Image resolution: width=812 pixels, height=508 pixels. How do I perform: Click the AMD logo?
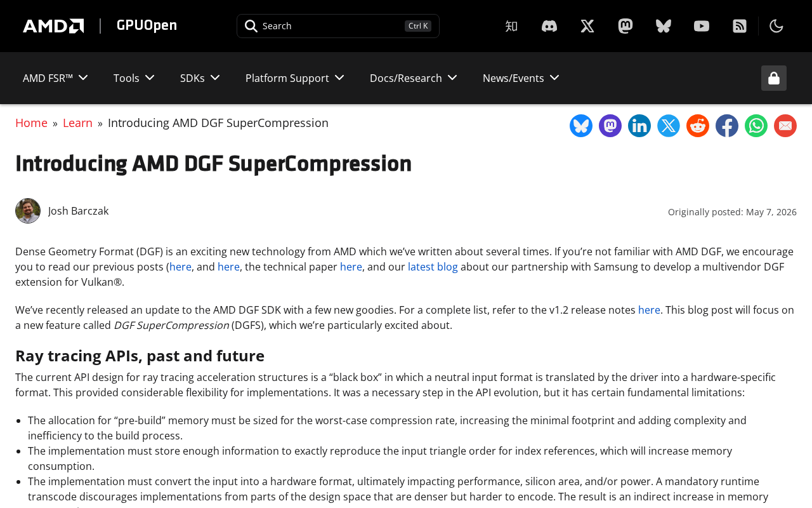53,26
